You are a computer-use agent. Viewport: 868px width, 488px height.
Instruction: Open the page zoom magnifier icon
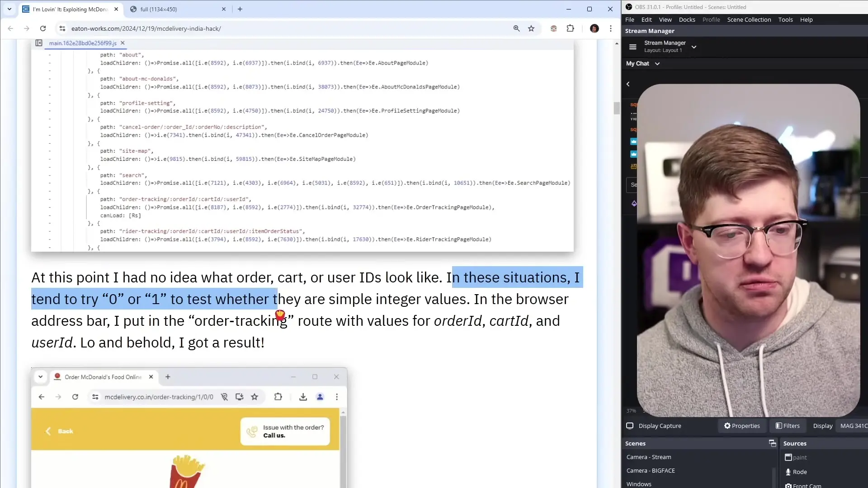click(x=516, y=28)
